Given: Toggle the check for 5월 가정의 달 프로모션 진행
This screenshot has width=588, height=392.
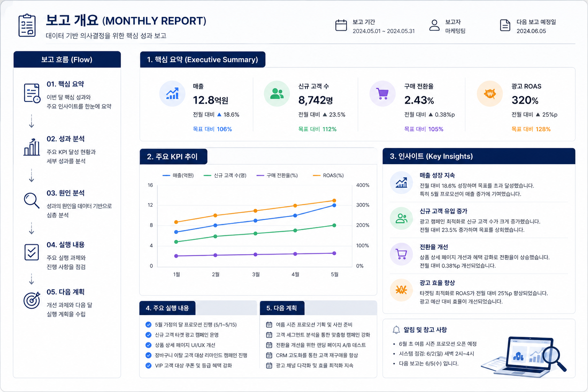Looking at the screenshot, I should coord(149,325).
